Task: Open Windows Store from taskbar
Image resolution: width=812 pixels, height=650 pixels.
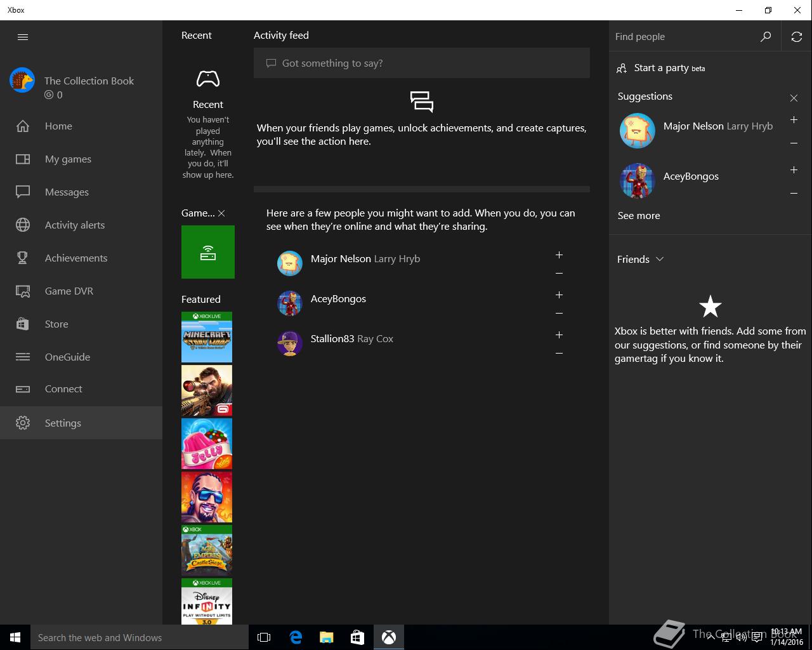Action: [358, 637]
